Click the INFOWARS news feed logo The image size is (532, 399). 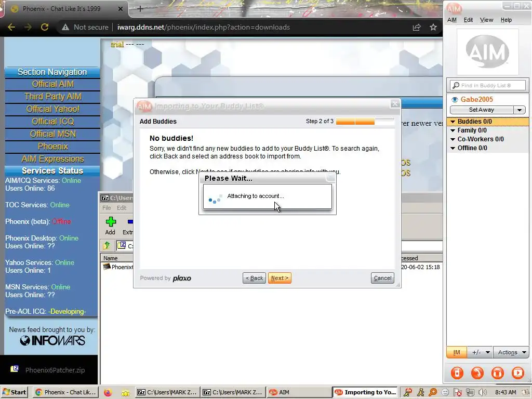(52, 340)
